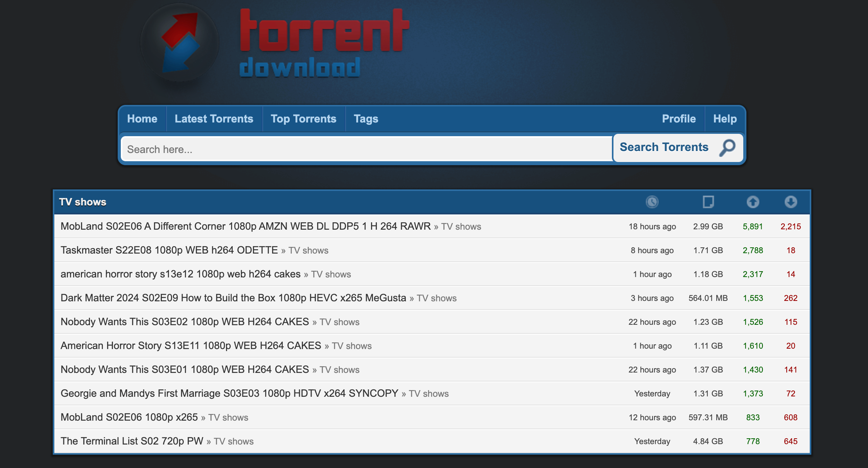This screenshot has height=468, width=868.
Task: Click TV shows category link in Terminal List row
Action: 234,441
